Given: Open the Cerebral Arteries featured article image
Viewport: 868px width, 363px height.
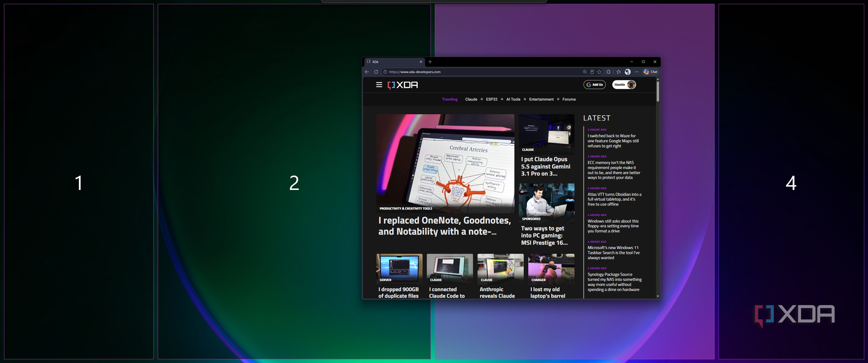Looking at the screenshot, I should (x=445, y=163).
